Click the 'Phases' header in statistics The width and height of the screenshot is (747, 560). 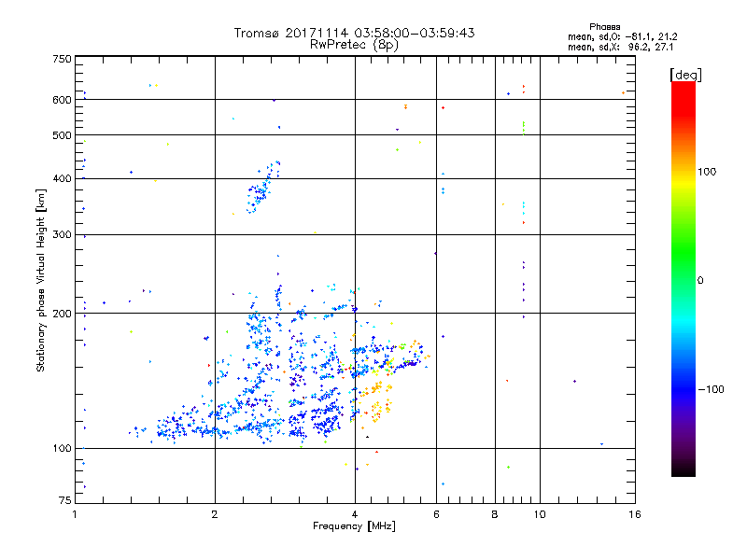[x=604, y=27]
